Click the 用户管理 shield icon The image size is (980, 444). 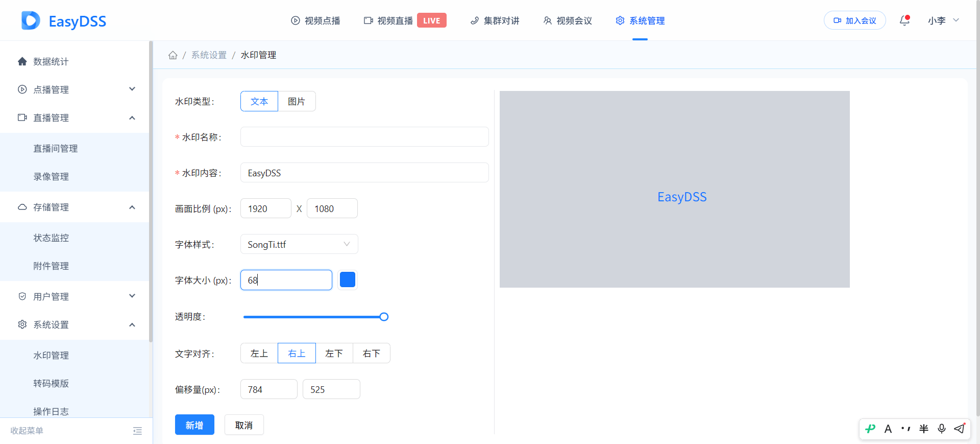click(22, 296)
